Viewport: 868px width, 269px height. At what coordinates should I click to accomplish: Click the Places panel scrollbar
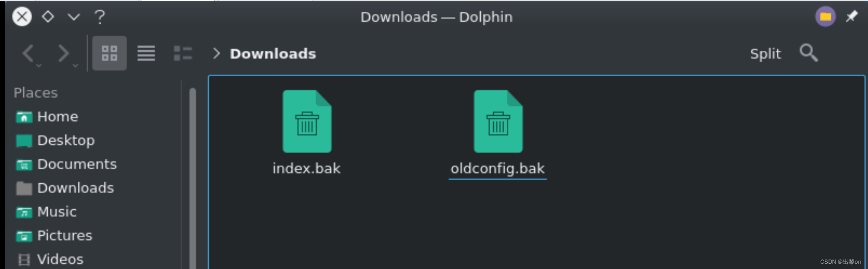pyautogui.click(x=193, y=178)
